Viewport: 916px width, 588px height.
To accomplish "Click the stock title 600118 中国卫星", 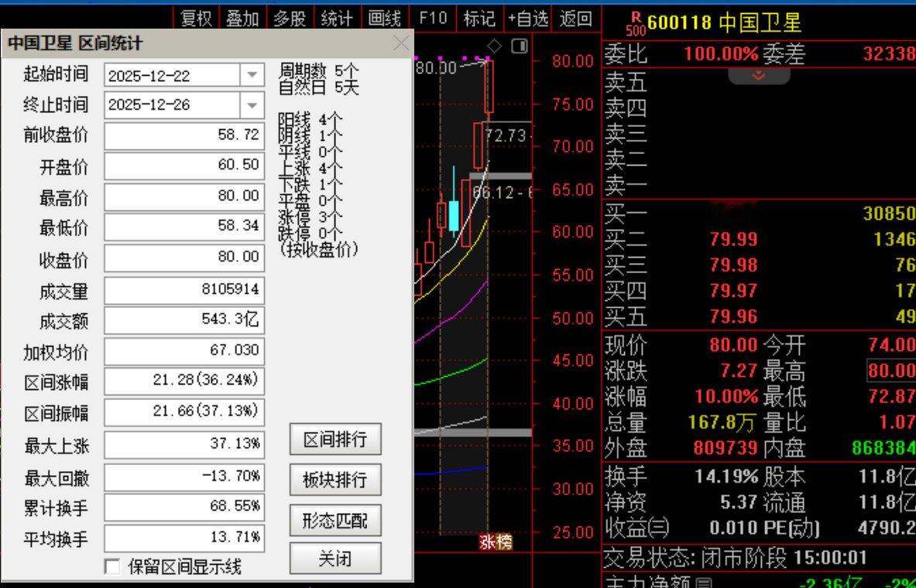I will (725, 22).
